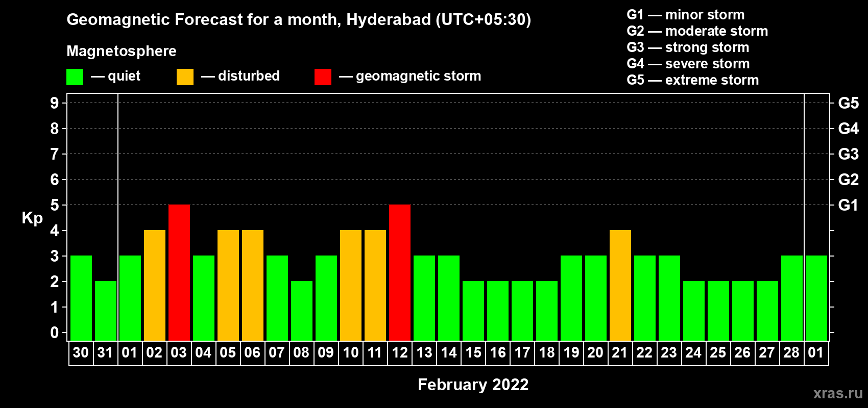The width and height of the screenshot is (868, 408).
Task: Select the red storm bar for February 12
Action: (400, 273)
